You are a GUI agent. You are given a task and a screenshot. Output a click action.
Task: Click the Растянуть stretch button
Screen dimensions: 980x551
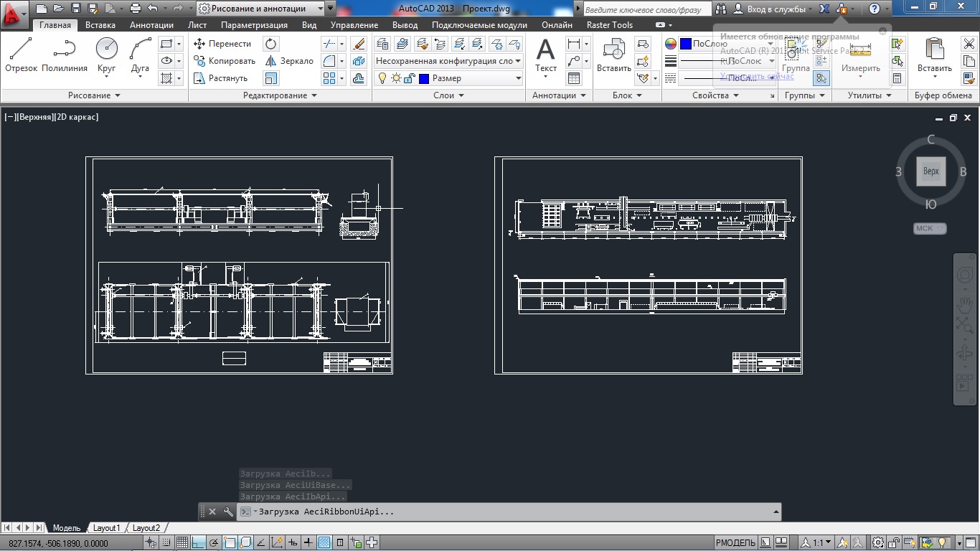point(220,78)
